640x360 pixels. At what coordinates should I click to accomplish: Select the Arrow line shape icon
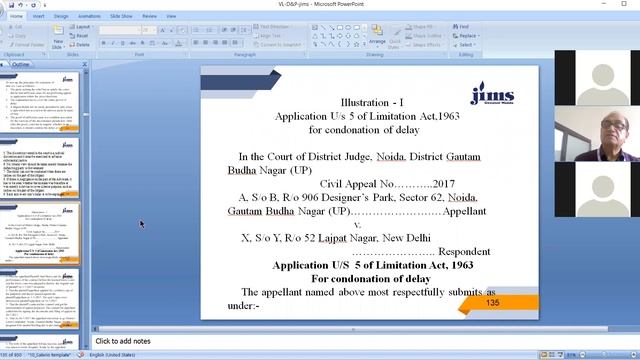click(x=331, y=27)
